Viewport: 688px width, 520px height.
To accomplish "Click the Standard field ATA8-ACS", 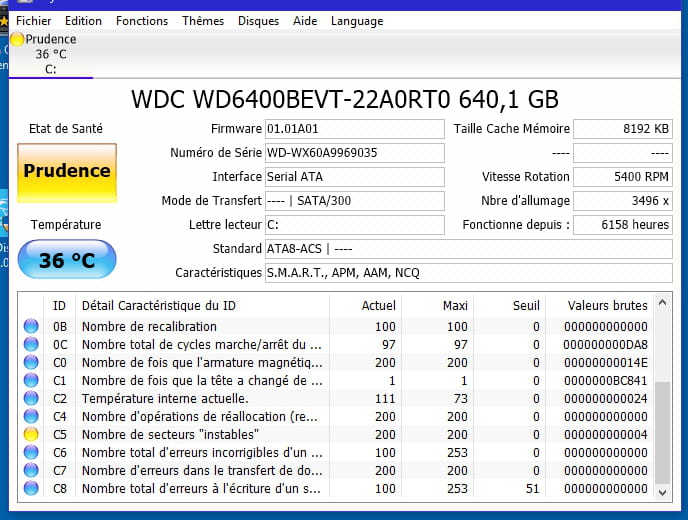I will 469,249.
